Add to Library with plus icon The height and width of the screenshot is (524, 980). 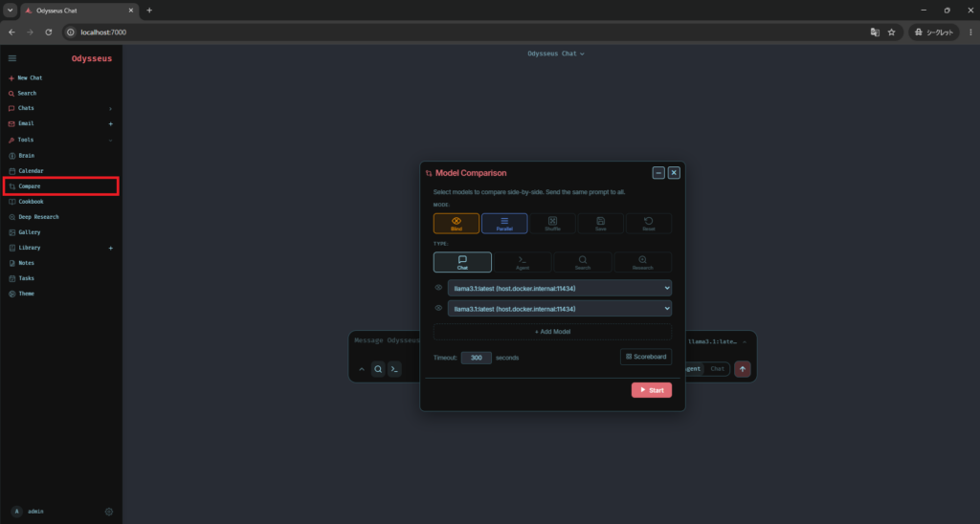(x=111, y=248)
